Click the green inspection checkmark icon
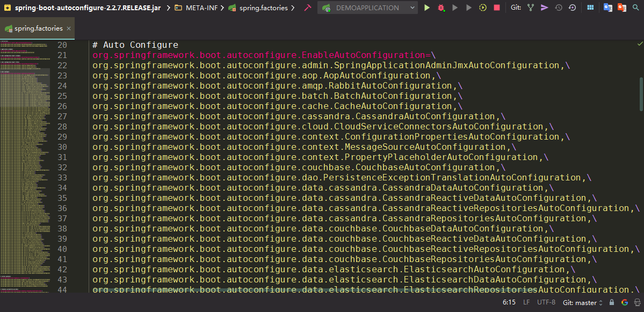The height and width of the screenshot is (312, 644). (x=640, y=43)
